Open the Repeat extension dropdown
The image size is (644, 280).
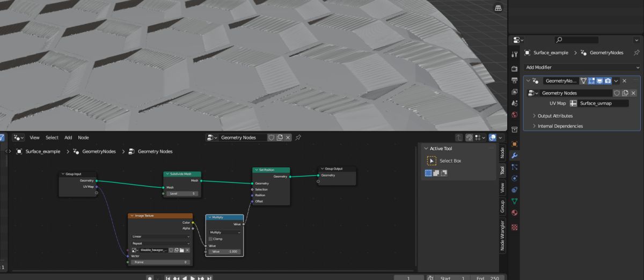click(x=160, y=243)
